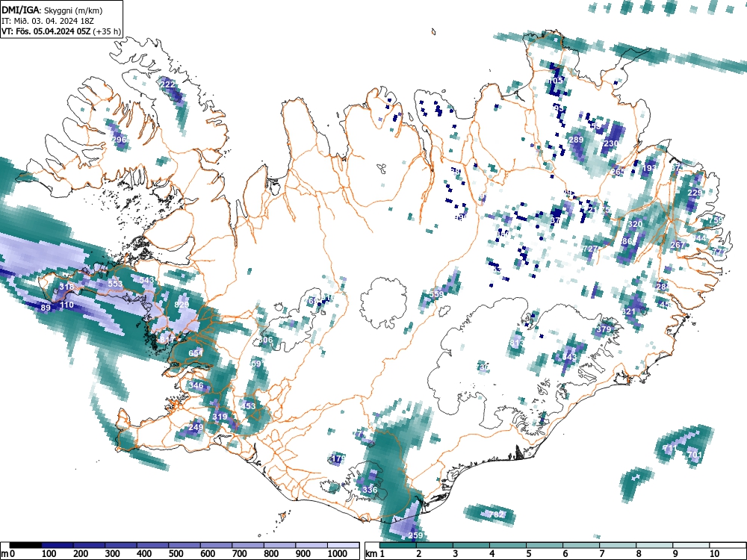Screen dimensions: 747x560
Task: Select the 379 value label
Action: (x=604, y=329)
